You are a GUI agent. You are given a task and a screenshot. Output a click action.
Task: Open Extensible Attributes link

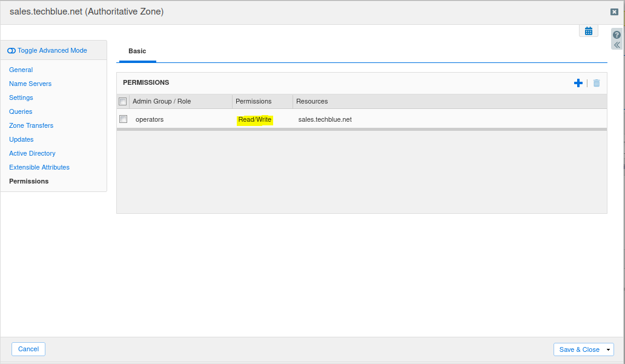pyautogui.click(x=39, y=167)
